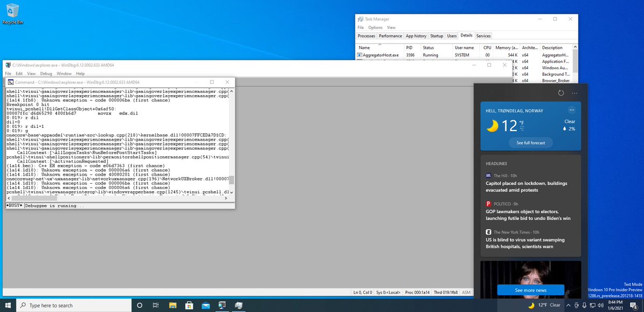Open WinDbg Edit menu
The image size is (644, 312).
(x=19, y=74)
